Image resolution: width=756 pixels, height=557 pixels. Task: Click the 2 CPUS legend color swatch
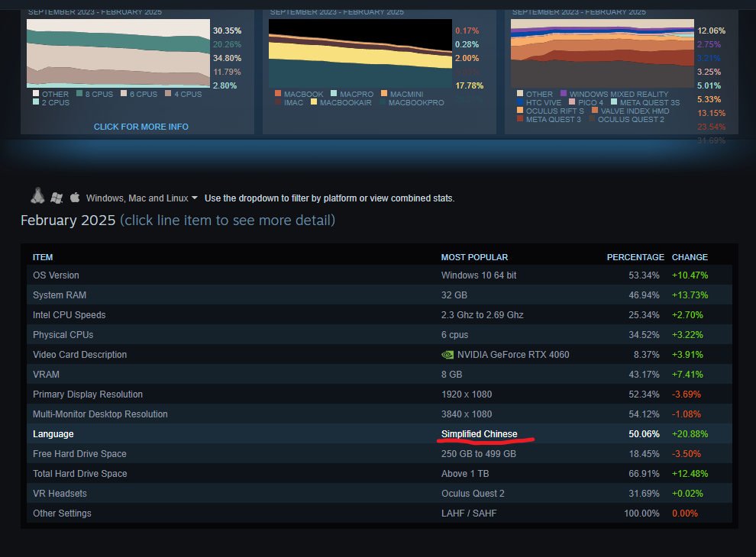click(x=36, y=101)
